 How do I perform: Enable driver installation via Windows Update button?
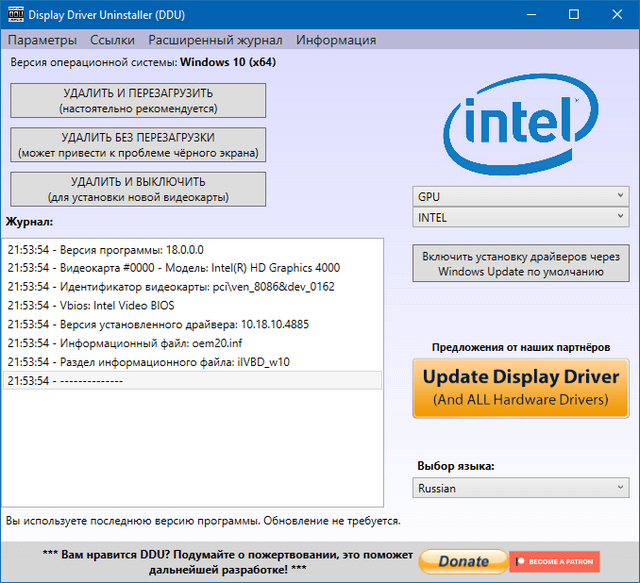[x=521, y=264]
